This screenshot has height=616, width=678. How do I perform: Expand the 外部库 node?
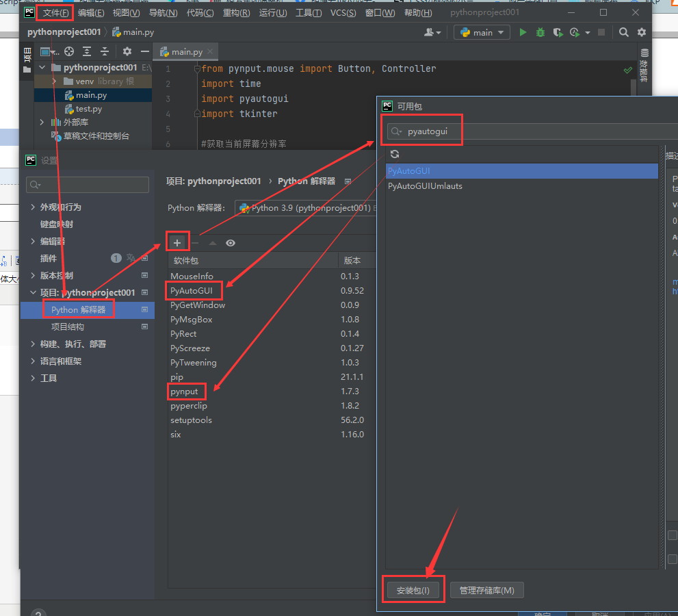(x=42, y=123)
